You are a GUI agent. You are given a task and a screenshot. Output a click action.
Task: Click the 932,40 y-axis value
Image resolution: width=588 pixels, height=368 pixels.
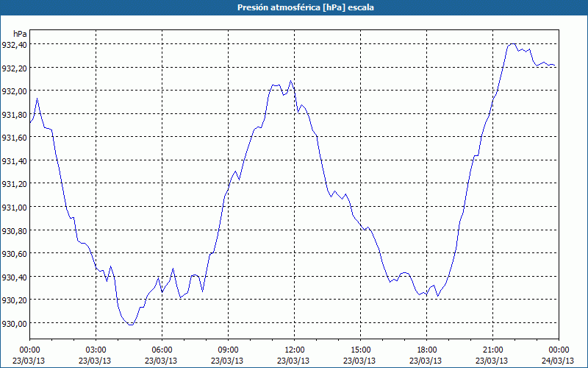click(14, 45)
